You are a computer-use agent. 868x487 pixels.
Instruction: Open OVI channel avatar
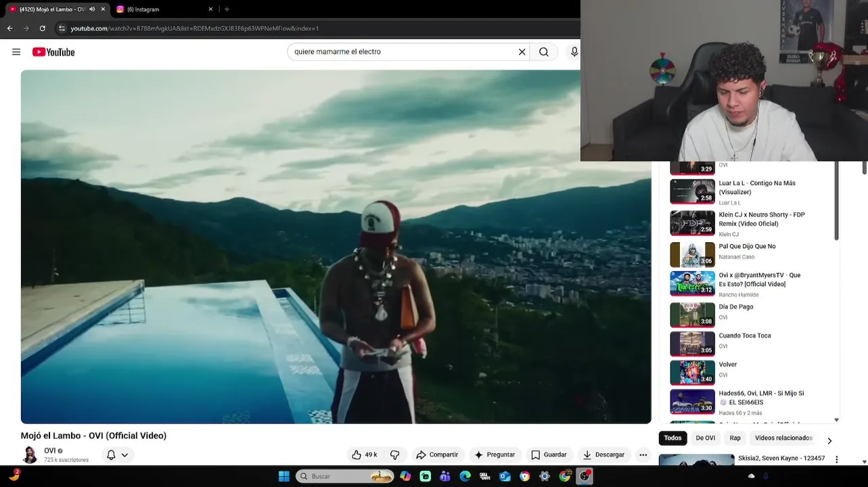tap(30, 455)
